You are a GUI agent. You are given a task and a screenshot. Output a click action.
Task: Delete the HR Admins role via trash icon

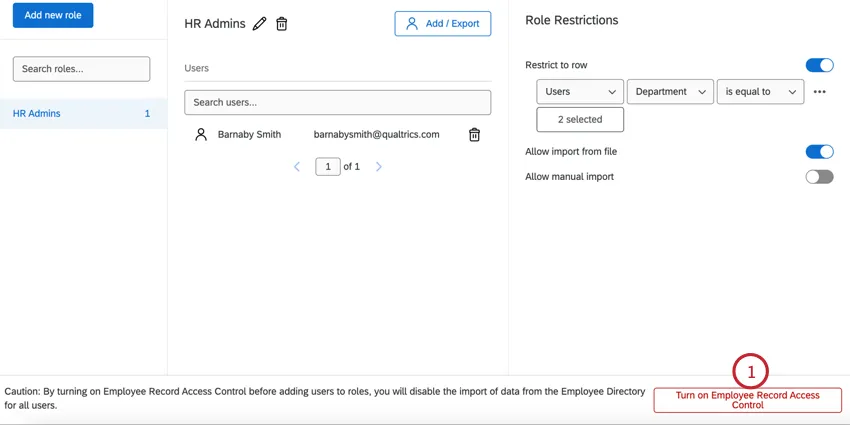point(282,24)
